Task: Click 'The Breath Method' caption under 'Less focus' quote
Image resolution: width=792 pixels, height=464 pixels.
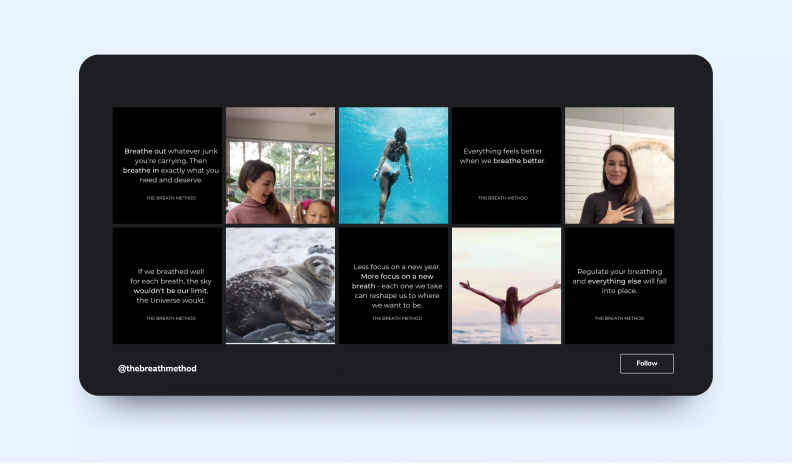Action: click(x=397, y=318)
